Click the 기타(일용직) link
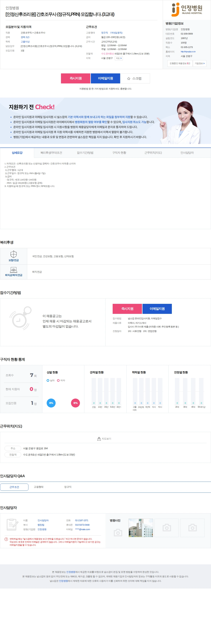211x644 pixels. (x=116, y=33)
